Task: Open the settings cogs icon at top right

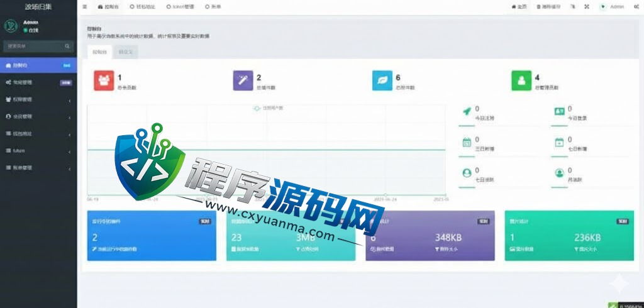Action: (x=636, y=7)
